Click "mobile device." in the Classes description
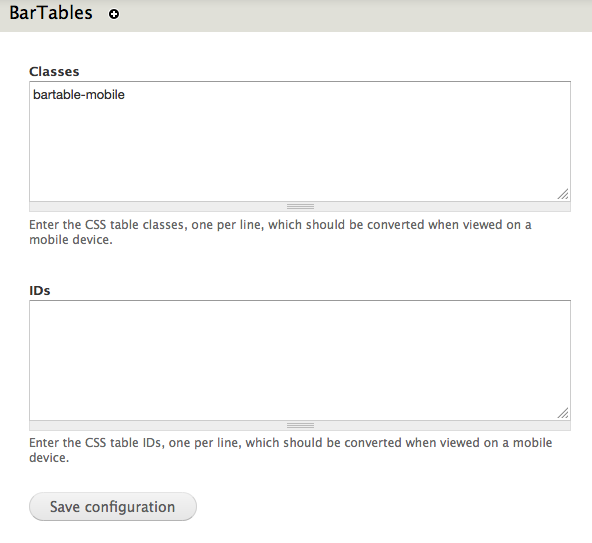This screenshot has width=592, height=543. (71, 240)
